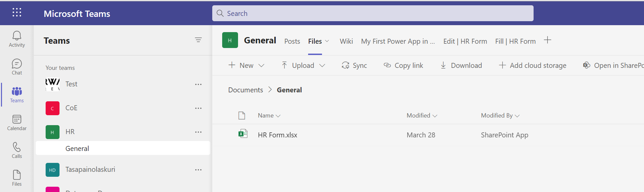Open the Wiki tab
This screenshot has width=644, height=192.
coord(346,41)
